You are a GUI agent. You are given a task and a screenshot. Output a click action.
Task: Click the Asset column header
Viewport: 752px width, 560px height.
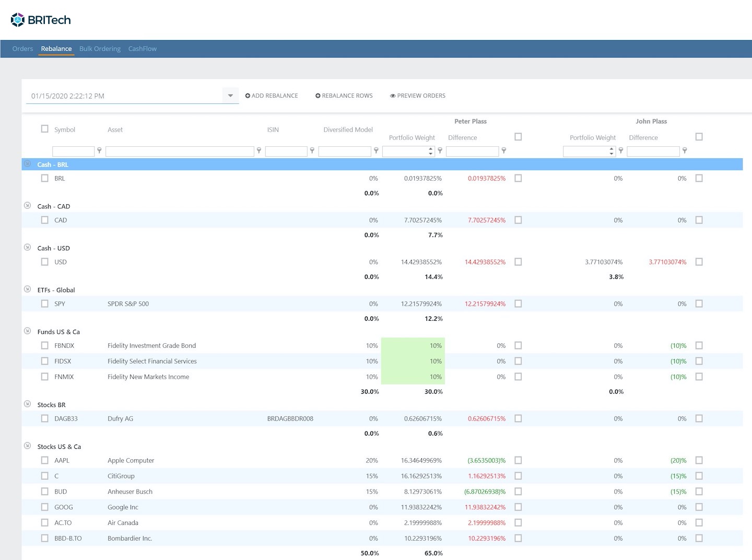(x=115, y=130)
